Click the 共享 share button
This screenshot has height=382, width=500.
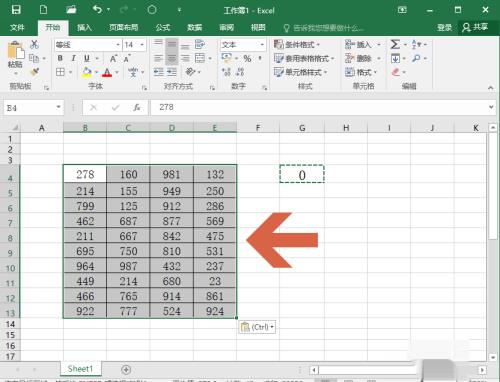pos(475,27)
